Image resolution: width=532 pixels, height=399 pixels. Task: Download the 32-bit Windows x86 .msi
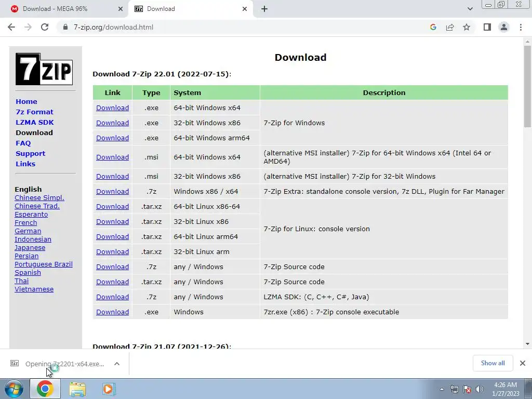tap(112, 177)
